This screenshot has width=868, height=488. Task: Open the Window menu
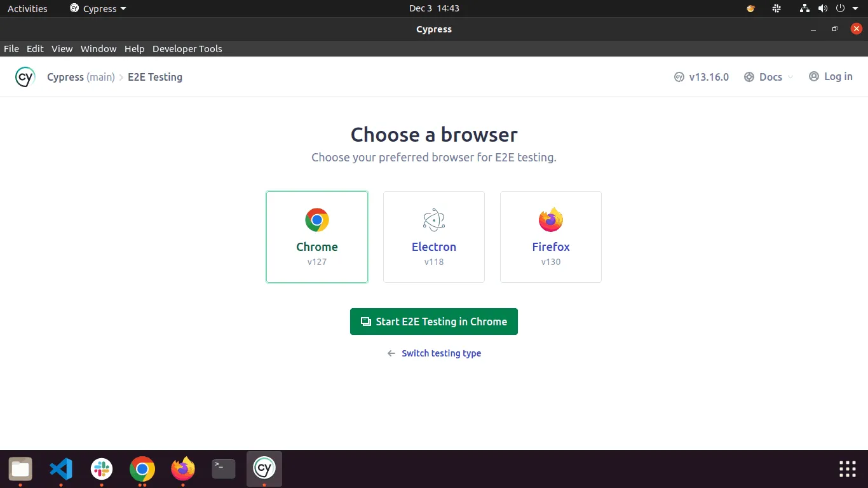click(x=98, y=49)
